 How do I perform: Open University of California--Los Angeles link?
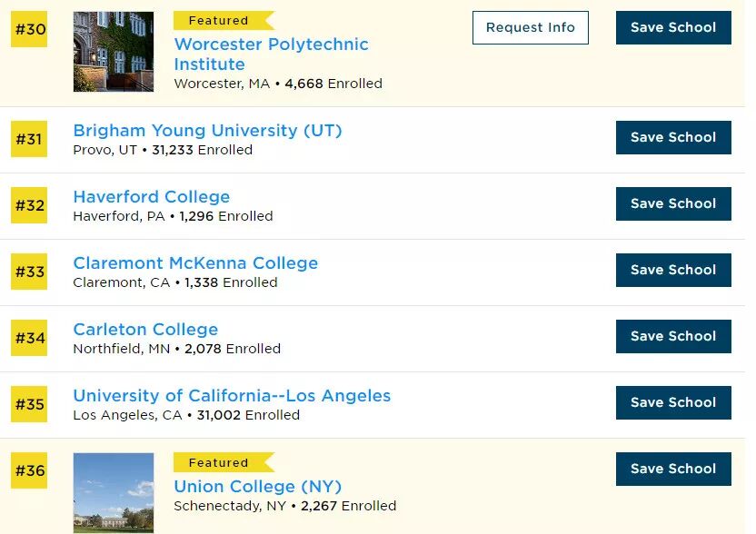(x=232, y=396)
